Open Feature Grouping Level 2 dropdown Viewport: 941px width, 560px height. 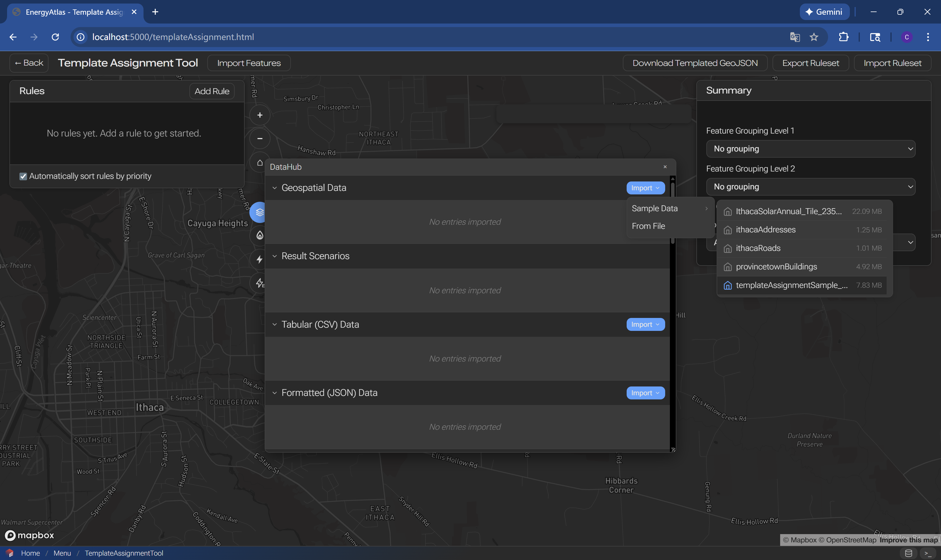810,187
